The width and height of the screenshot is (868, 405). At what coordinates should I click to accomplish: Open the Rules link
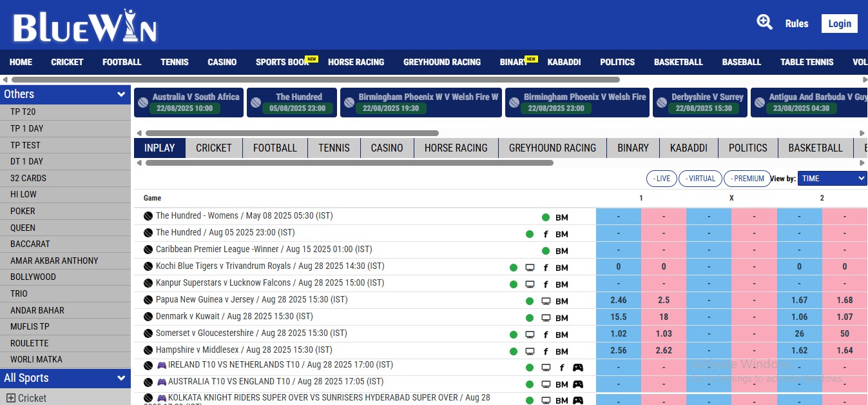(796, 24)
